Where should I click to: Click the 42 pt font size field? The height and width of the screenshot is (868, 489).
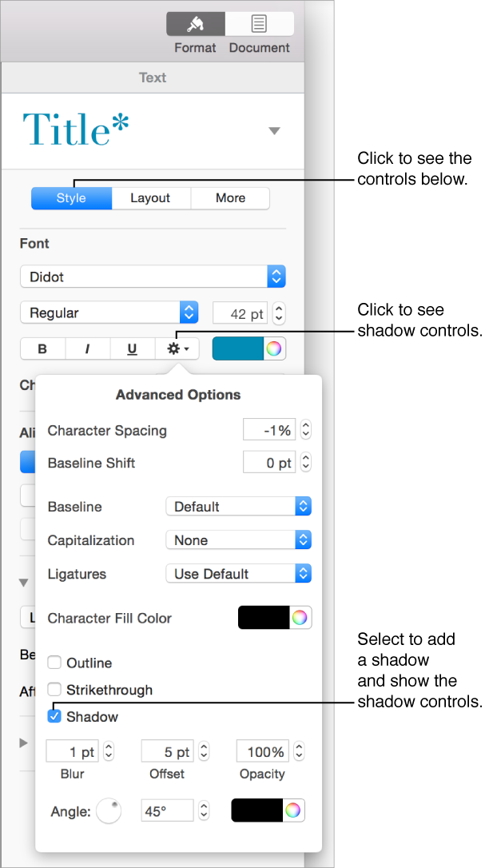coord(240,313)
